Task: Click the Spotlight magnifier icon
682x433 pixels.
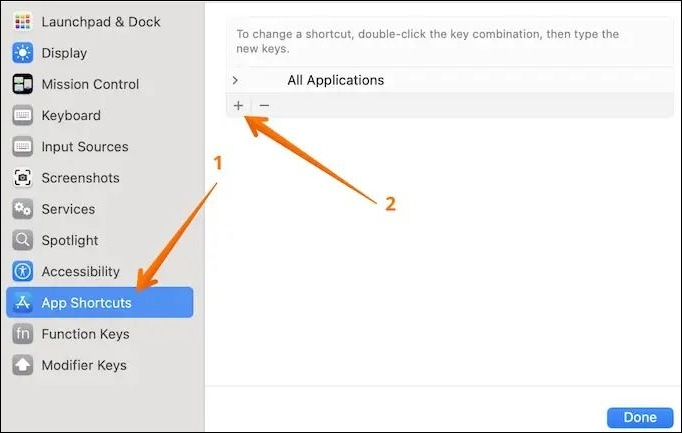Action: coord(23,240)
